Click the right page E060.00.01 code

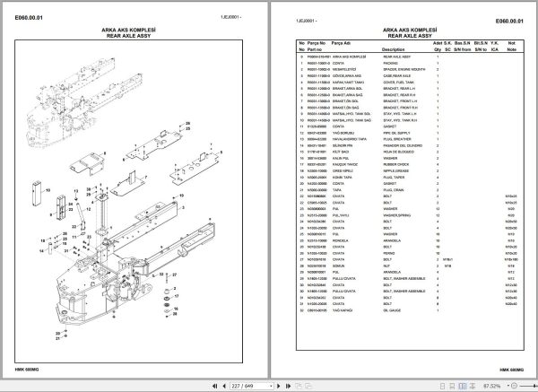[509, 22]
